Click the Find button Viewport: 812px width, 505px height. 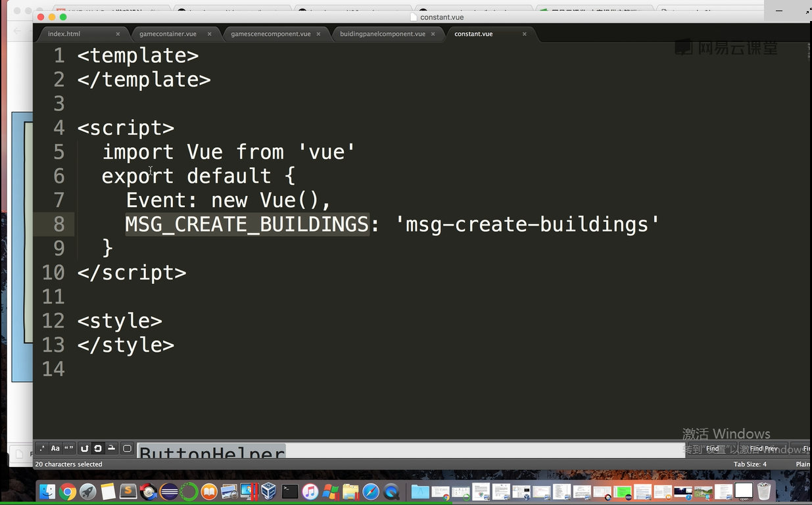[x=712, y=448]
